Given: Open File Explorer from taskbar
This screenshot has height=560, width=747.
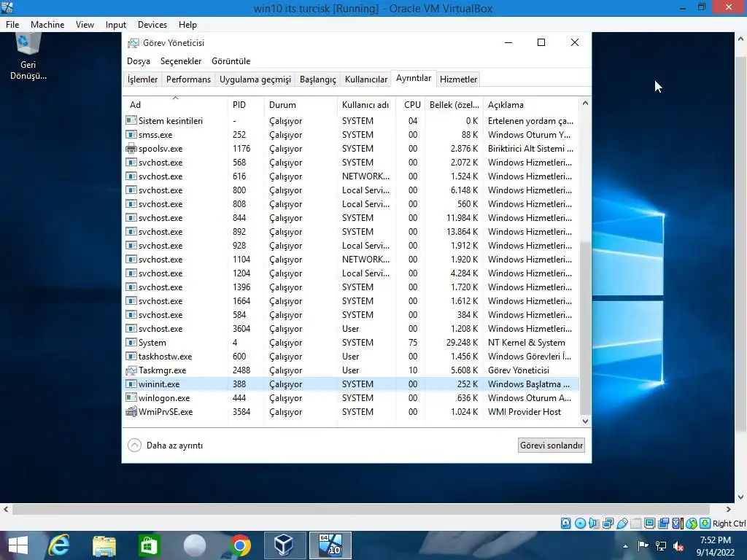Looking at the screenshot, I should click(x=104, y=545).
